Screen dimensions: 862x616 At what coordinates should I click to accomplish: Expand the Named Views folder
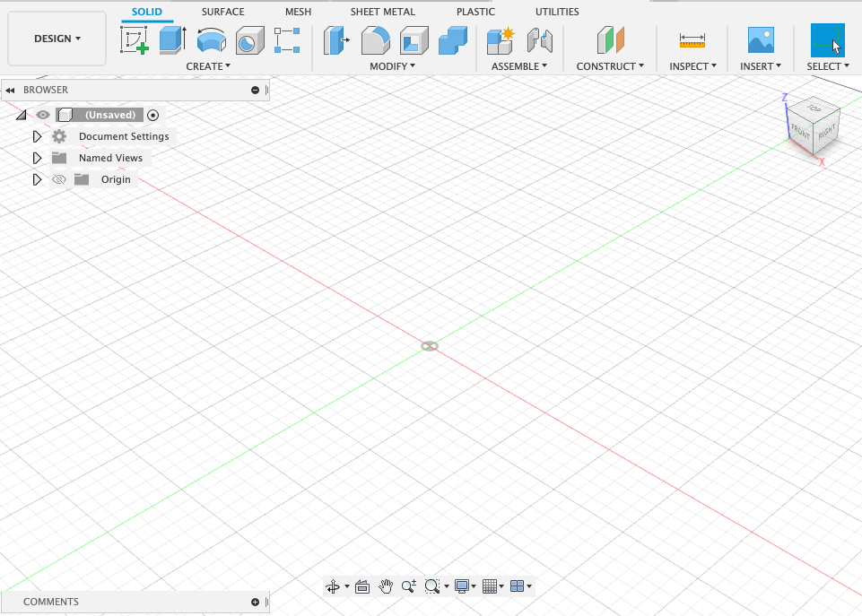point(37,157)
